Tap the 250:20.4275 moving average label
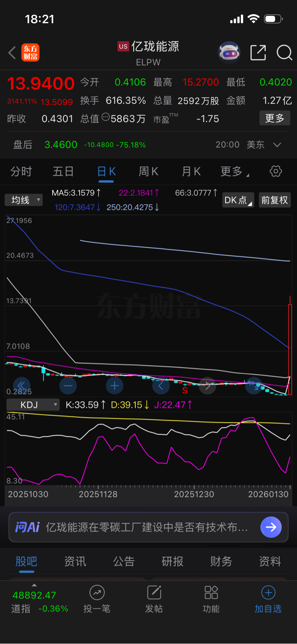Image resolution: width=297 pixels, height=644 pixels. tap(133, 207)
